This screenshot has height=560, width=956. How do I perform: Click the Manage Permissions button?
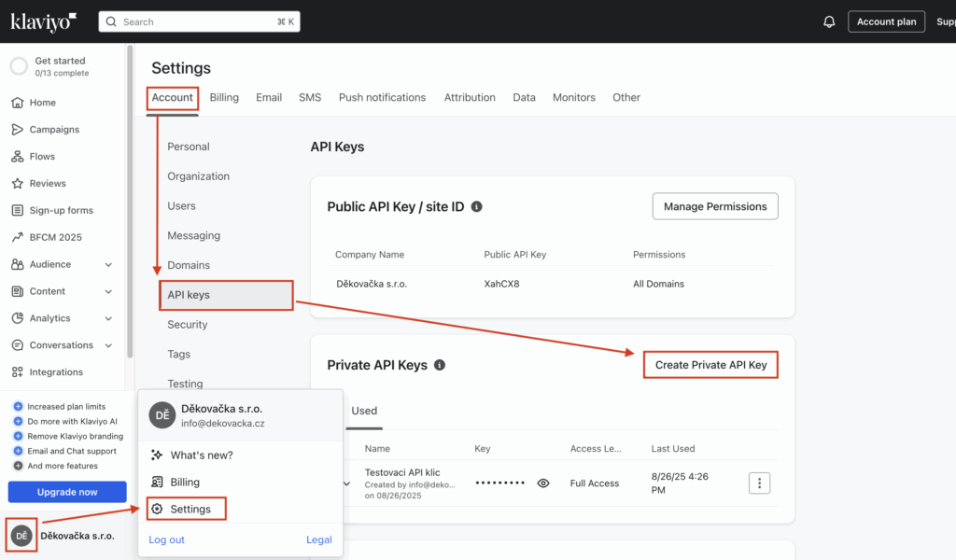715,206
